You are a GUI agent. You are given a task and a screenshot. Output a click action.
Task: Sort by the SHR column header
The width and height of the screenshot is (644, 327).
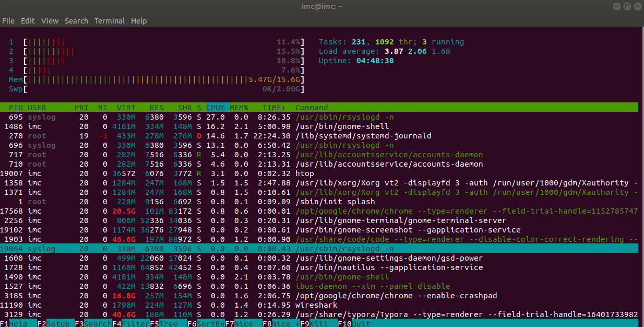point(185,108)
